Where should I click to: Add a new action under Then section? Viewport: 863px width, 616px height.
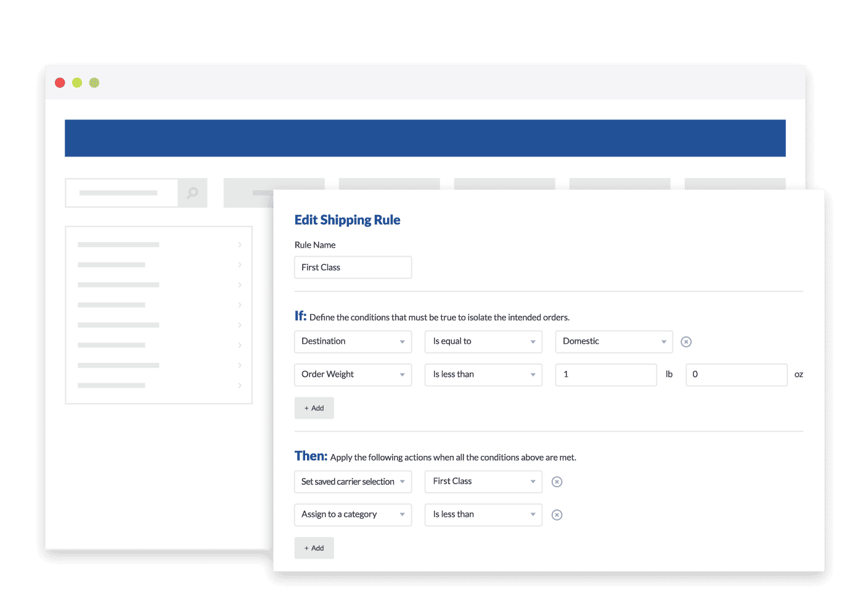tap(314, 548)
